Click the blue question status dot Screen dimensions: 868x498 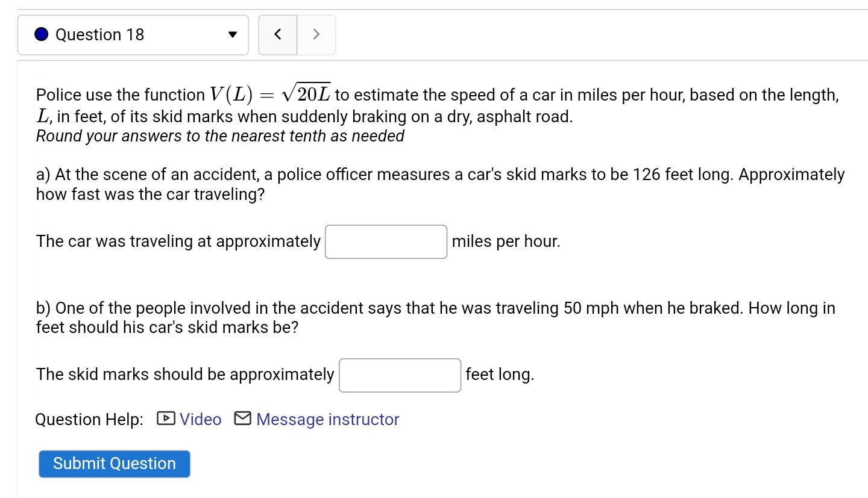[41, 35]
